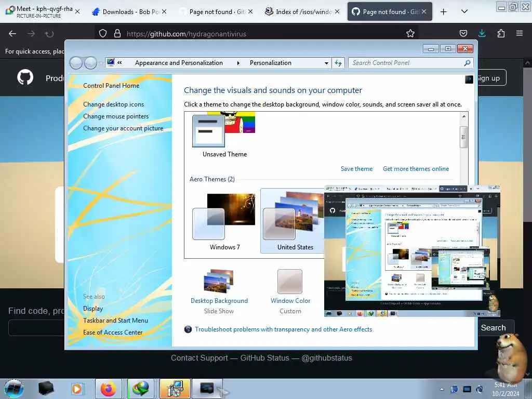Image resolution: width=532 pixels, height=399 pixels.
Task: Select the United States Aero theme
Action: click(292, 221)
